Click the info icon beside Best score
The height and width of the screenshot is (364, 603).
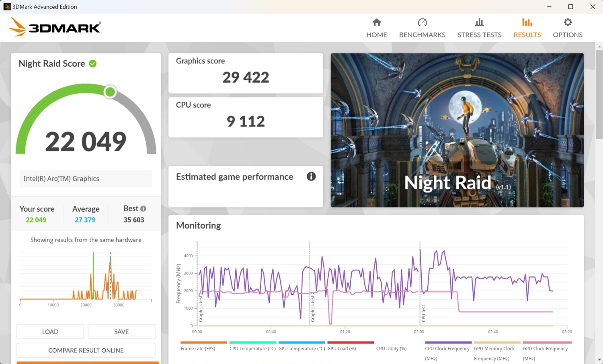[x=144, y=209]
